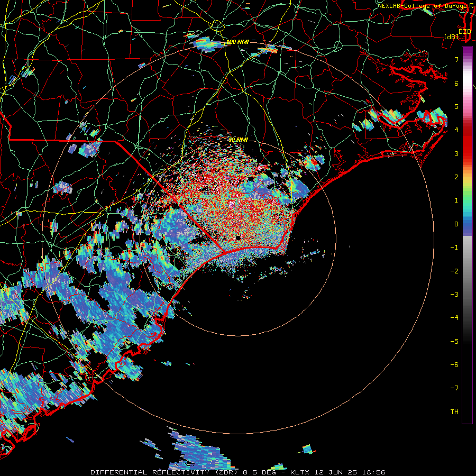
Task: Click the 1 dB label on the color scale
Action: [456, 200]
